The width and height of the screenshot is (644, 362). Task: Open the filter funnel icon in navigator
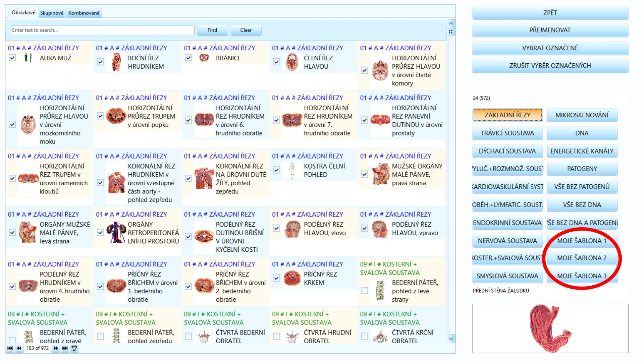point(74,348)
